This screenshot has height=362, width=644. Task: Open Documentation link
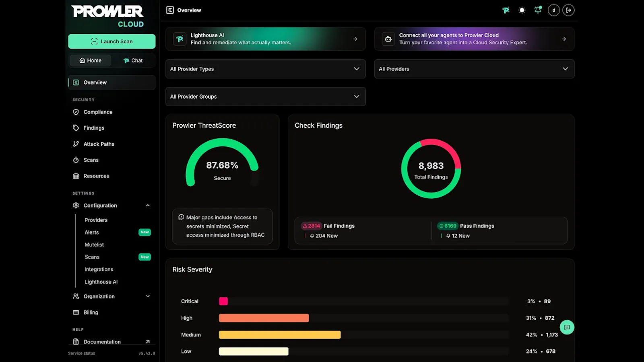coord(102,342)
